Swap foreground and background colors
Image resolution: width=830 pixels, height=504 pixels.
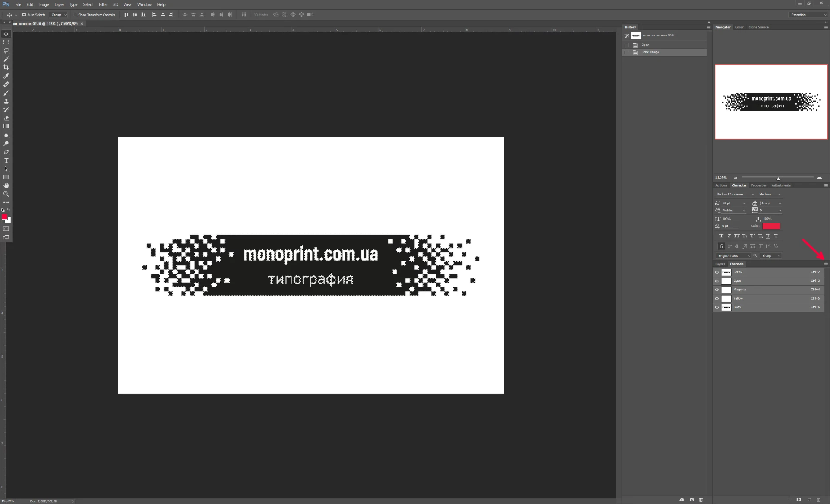9,210
